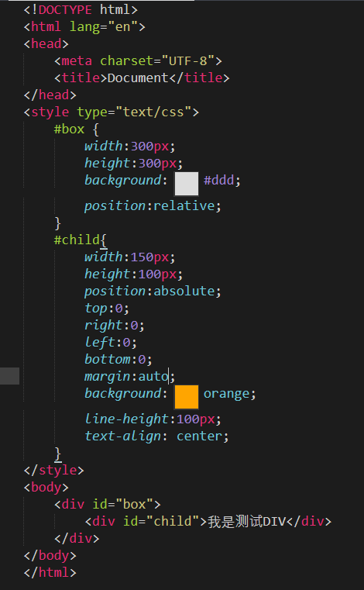364x590 pixels.
Task: Click the meta charset UTF-8 line
Action: pos(138,61)
